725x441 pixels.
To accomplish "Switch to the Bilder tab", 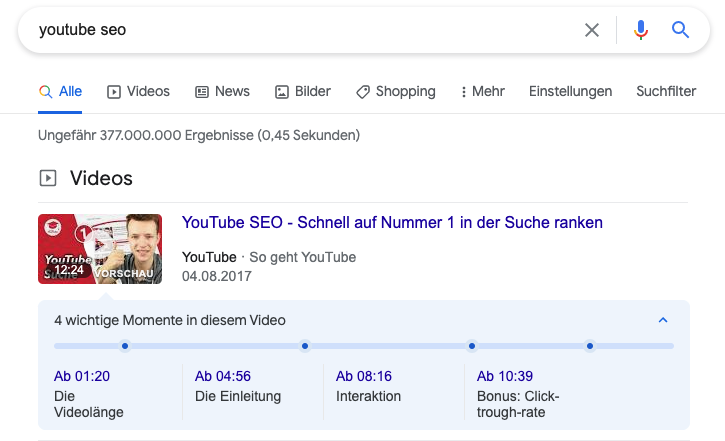I will [x=303, y=92].
